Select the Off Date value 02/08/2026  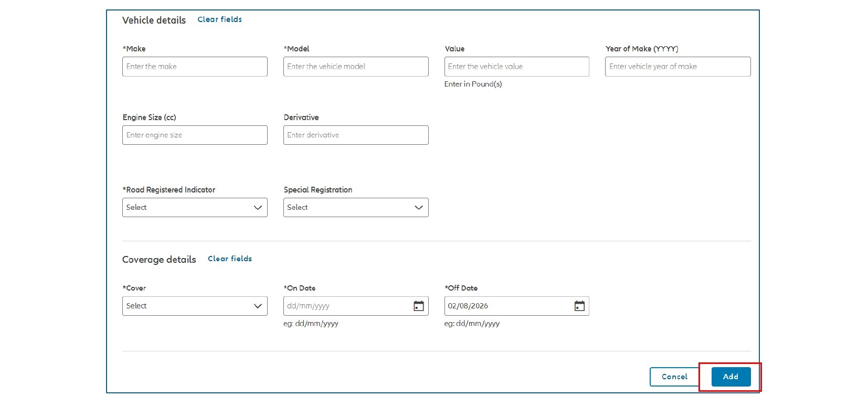pyautogui.click(x=468, y=306)
